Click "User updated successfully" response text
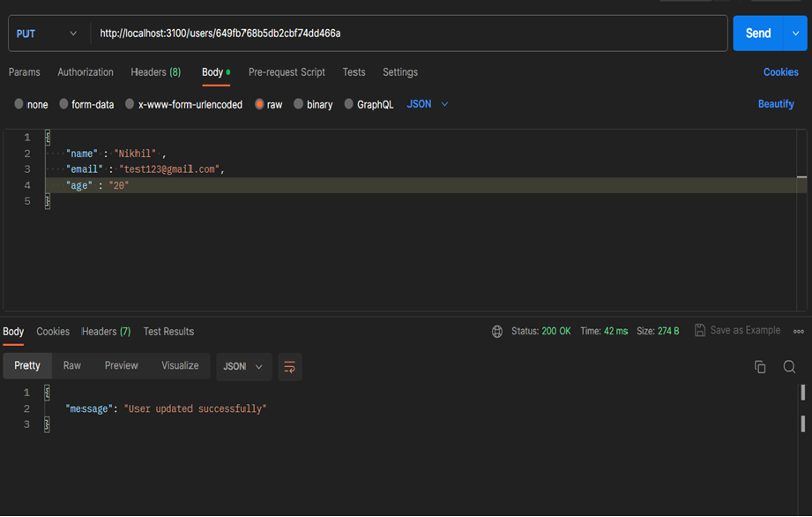Image resolution: width=812 pixels, height=517 pixels. pos(195,409)
